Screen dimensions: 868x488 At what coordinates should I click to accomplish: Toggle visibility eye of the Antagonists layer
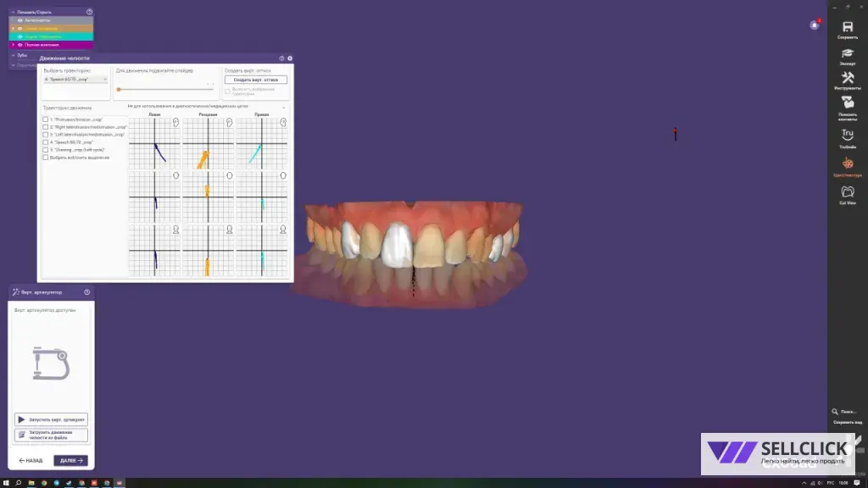point(19,19)
